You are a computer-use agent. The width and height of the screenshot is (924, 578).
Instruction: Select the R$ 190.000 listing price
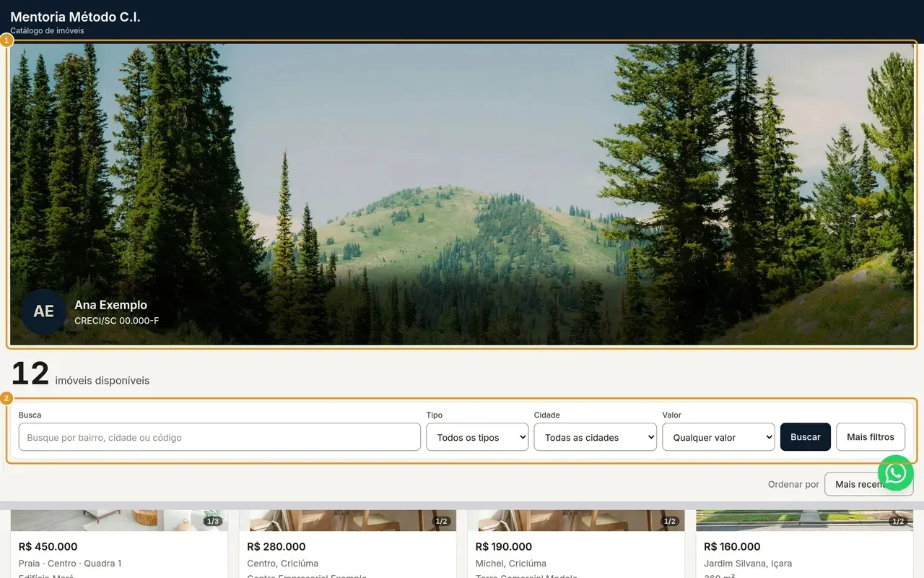(x=504, y=547)
